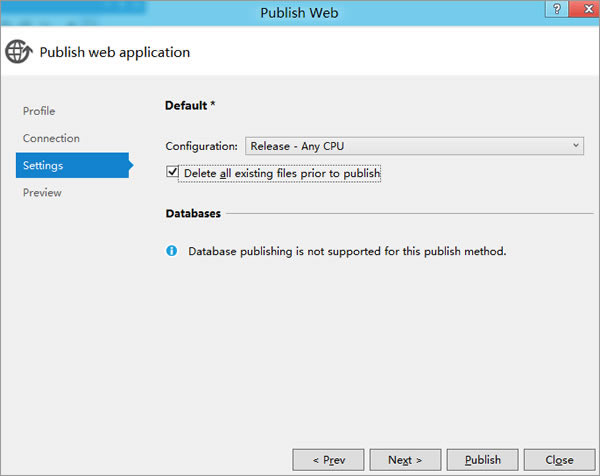600x476 pixels.
Task: Click the Publish Web title bar
Action: (299, 13)
